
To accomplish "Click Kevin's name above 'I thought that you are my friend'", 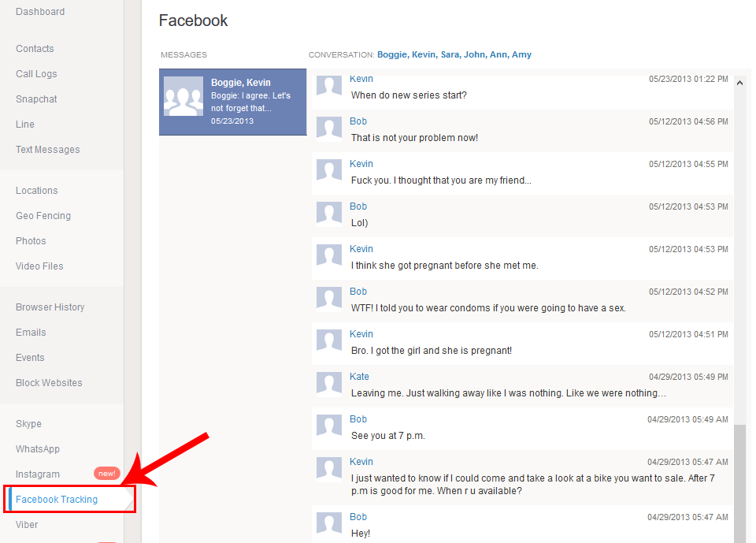I will (x=361, y=164).
